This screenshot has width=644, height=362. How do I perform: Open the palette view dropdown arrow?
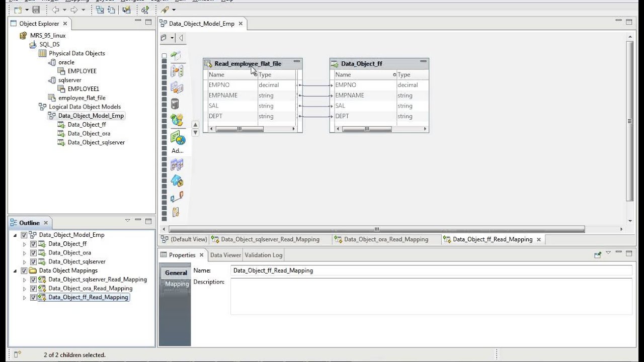pos(172,38)
